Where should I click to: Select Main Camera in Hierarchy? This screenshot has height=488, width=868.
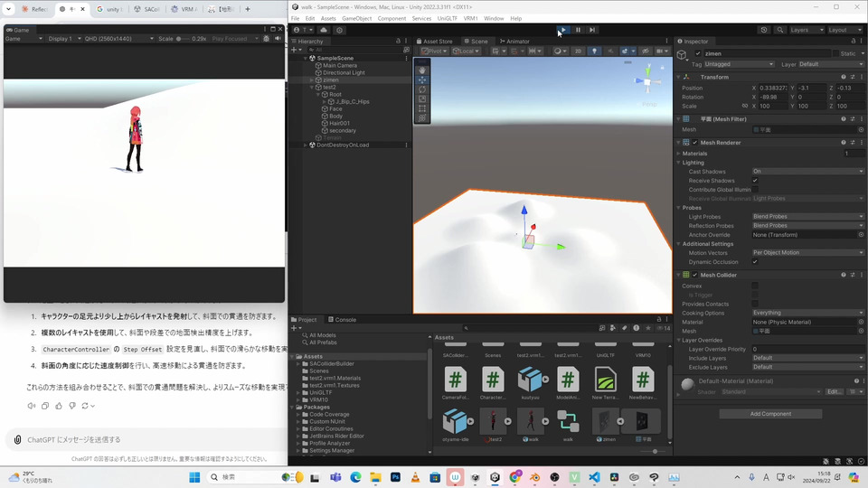[x=340, y=65]
